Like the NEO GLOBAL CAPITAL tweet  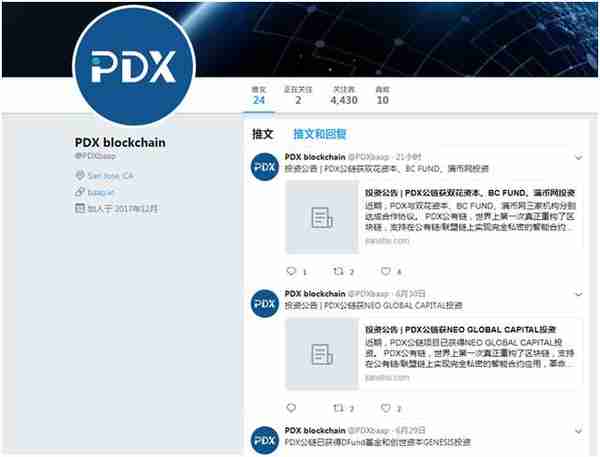click(x=386, y=408)
